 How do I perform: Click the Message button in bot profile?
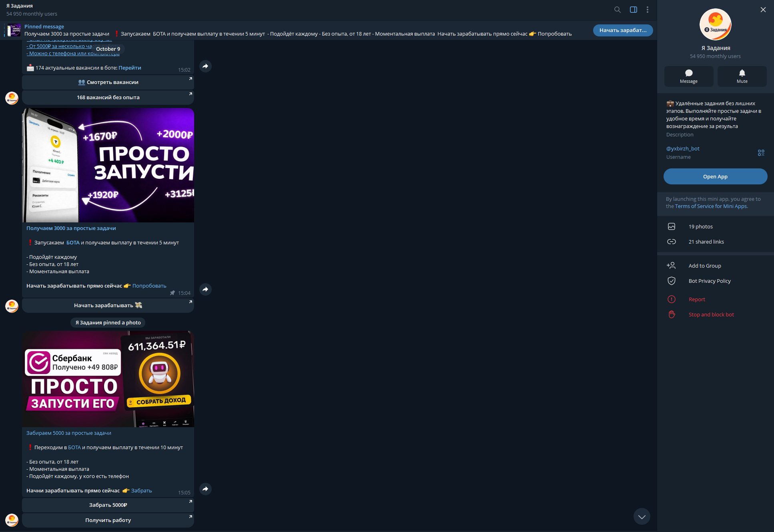pyautogui.click(x=689, y=76)
